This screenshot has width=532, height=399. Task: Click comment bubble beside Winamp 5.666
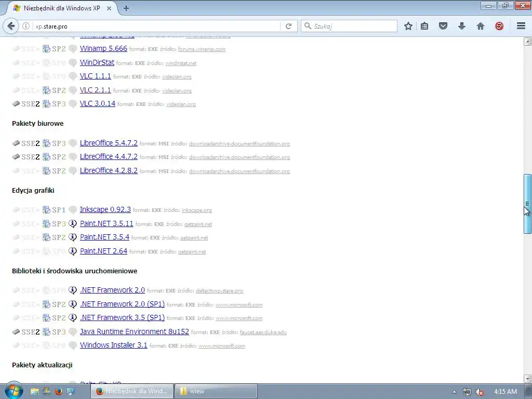73,48
